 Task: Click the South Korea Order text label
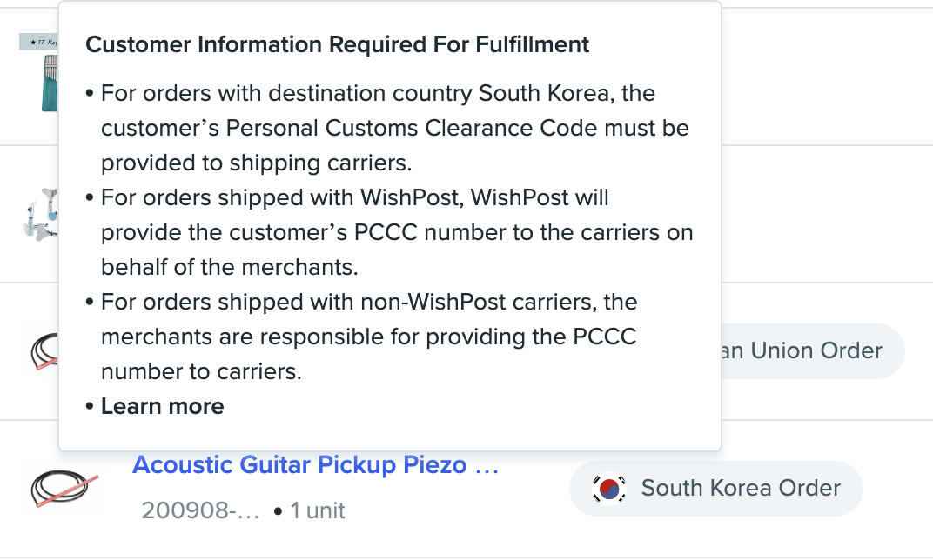pos(741,489)
